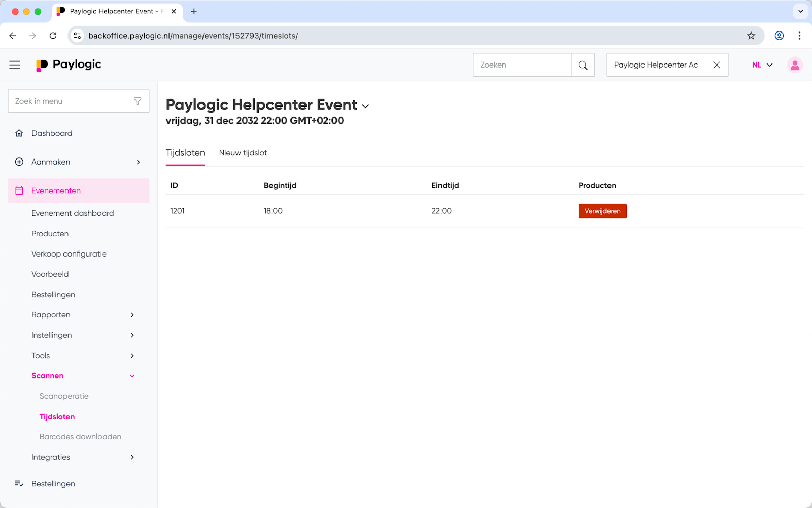The image size is (812, 508).
Task: Open the NL language dropdown
Action: click(x=762, y=65)
